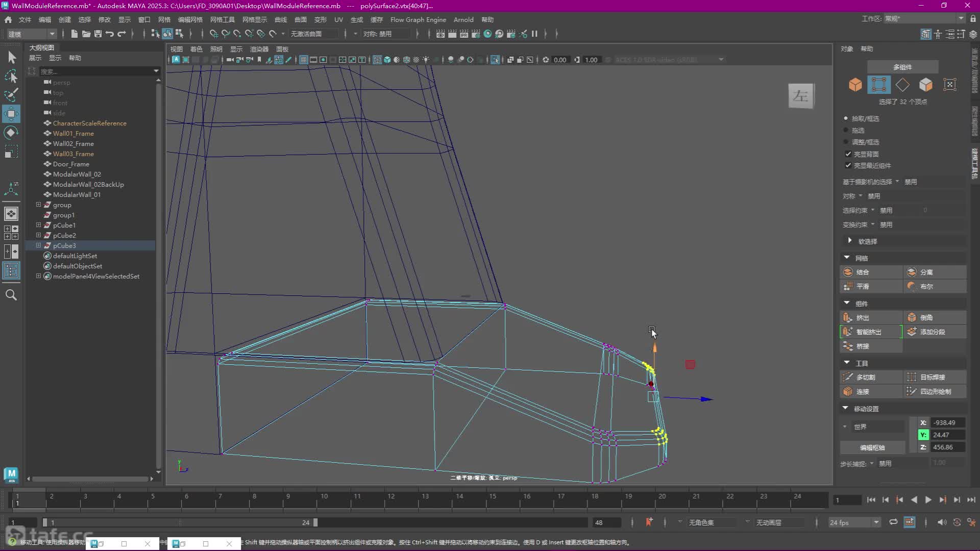This screenshot has width=980, height=551.
Task: Click the Bridge (桥接) tool
Action: (863, 346)
